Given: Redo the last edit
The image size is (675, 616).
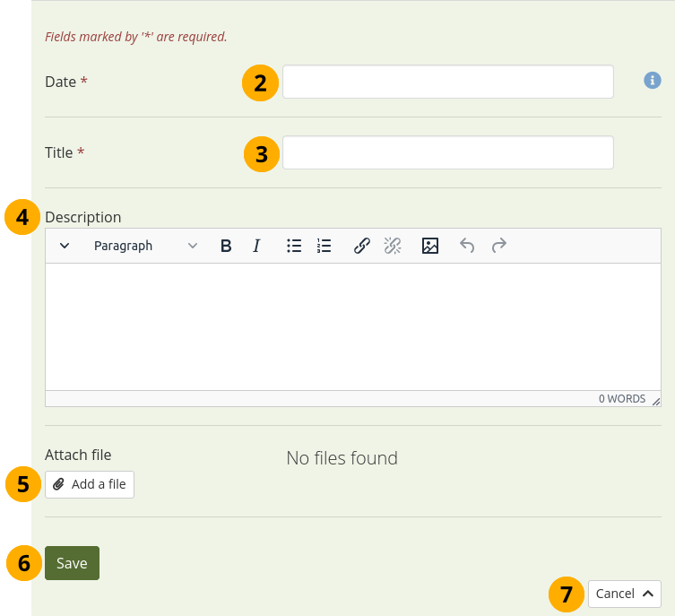Looking at the screenshot, I should coord(499,246).
